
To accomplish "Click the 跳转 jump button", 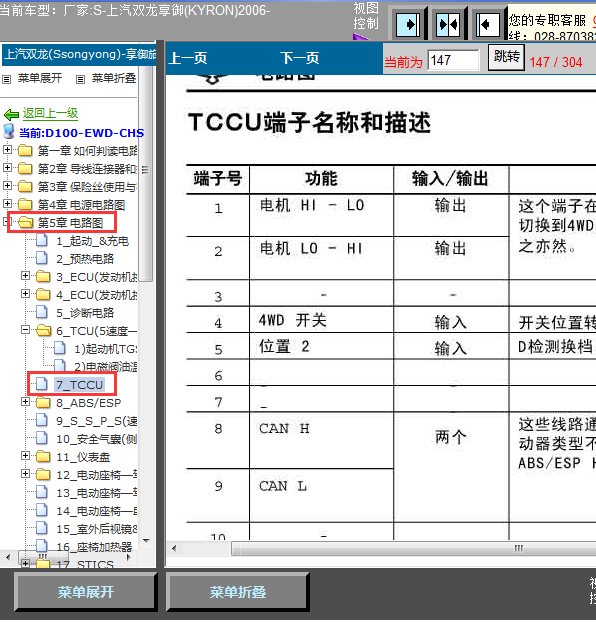I will pos(506,57).
